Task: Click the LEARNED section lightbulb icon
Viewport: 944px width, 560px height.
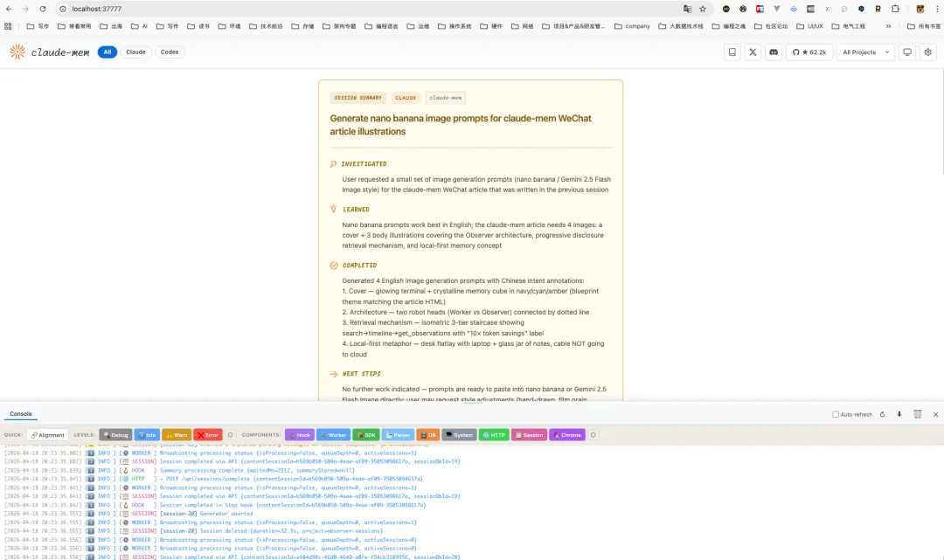Action: [x=334, y=209]
